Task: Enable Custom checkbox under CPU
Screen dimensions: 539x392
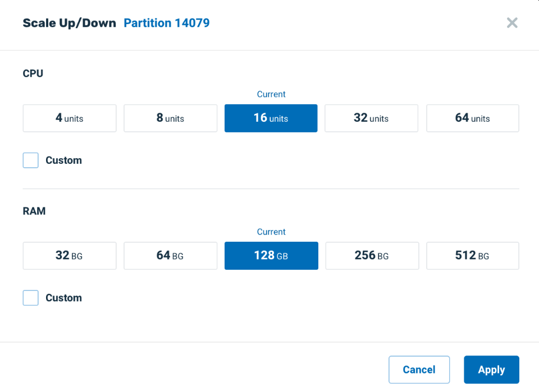Action: [x=31, y=160]
